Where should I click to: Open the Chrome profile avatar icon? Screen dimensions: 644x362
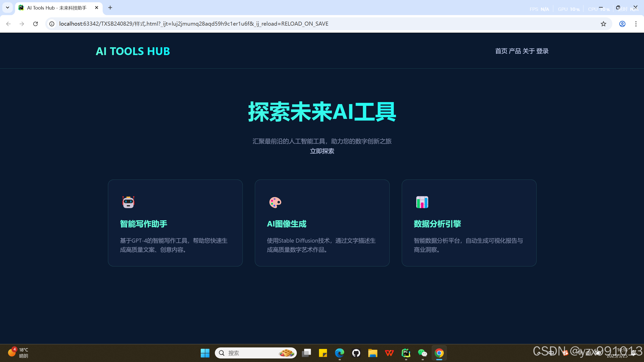point(622,24)
